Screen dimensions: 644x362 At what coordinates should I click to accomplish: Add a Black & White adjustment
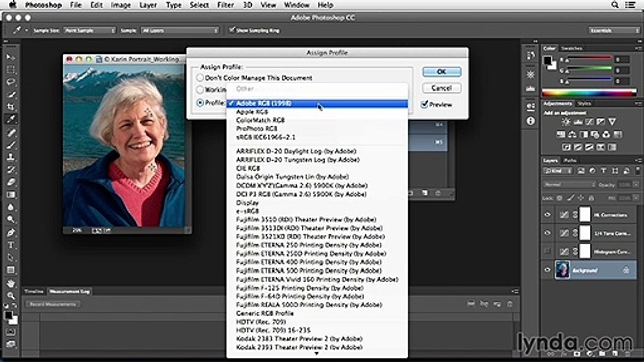584,134
